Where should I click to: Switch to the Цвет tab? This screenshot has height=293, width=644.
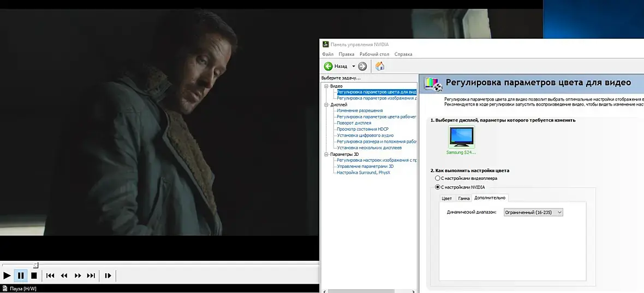point(446,198)
